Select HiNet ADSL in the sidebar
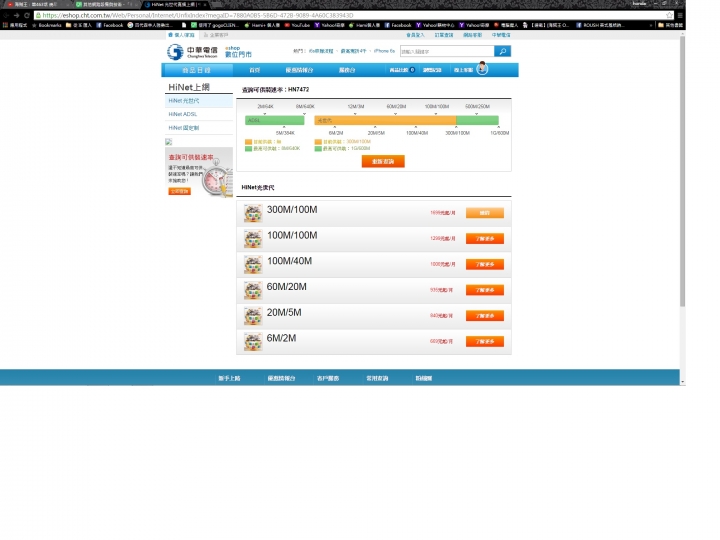Screen dimensions: 720x540 (199, 114)
